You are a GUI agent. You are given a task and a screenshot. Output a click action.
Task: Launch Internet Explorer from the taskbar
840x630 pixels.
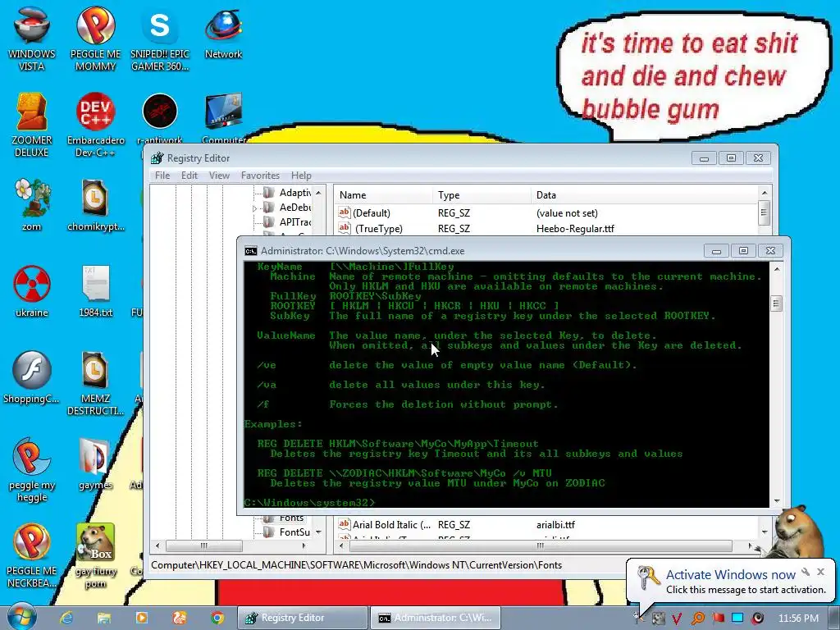pos(66,618)
